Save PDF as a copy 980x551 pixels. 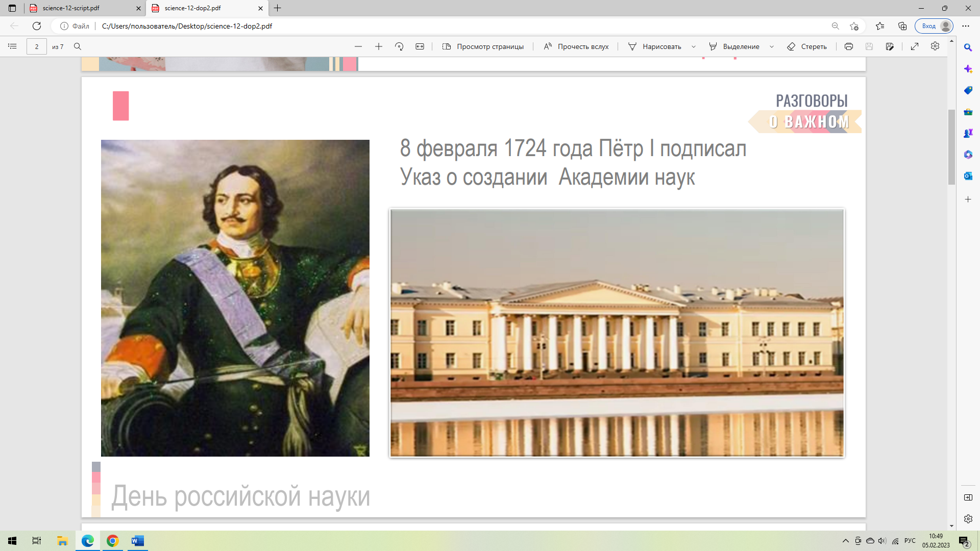[x=890, y=46]
